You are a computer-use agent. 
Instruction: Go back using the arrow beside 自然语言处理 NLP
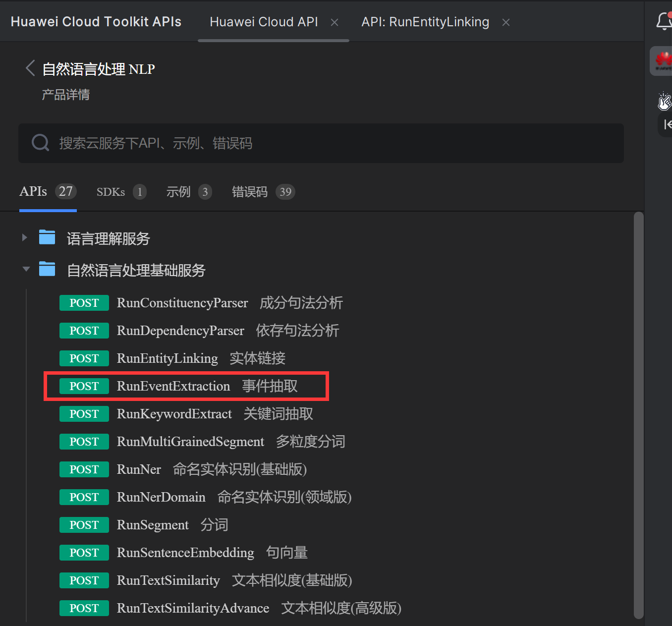(30, 68)
